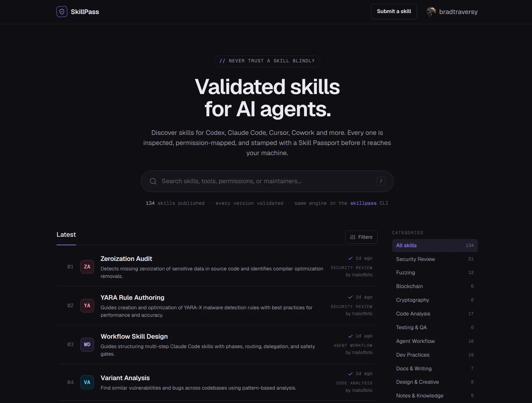
Task: Open the bradtraversy username menu
Action: pos(458,12)
